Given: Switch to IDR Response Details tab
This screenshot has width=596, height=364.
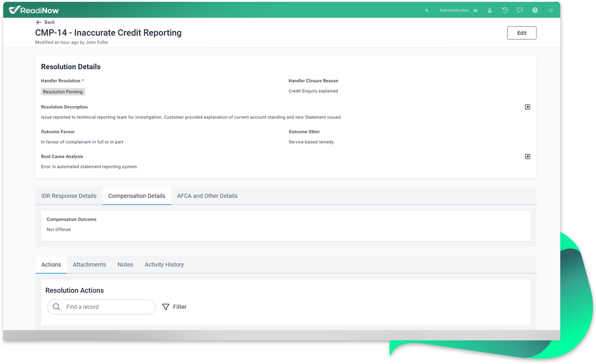Looking at the screenshot, I should click(69, 196).
